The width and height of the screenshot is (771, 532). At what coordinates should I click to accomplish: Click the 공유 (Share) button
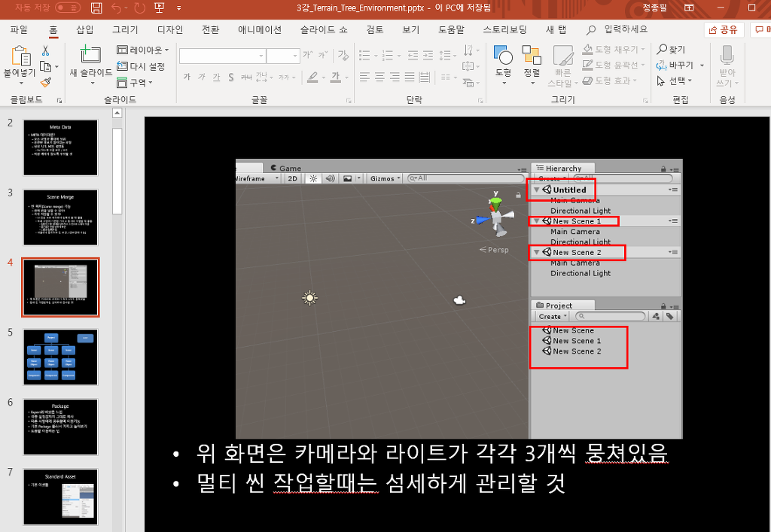point(724,30)
